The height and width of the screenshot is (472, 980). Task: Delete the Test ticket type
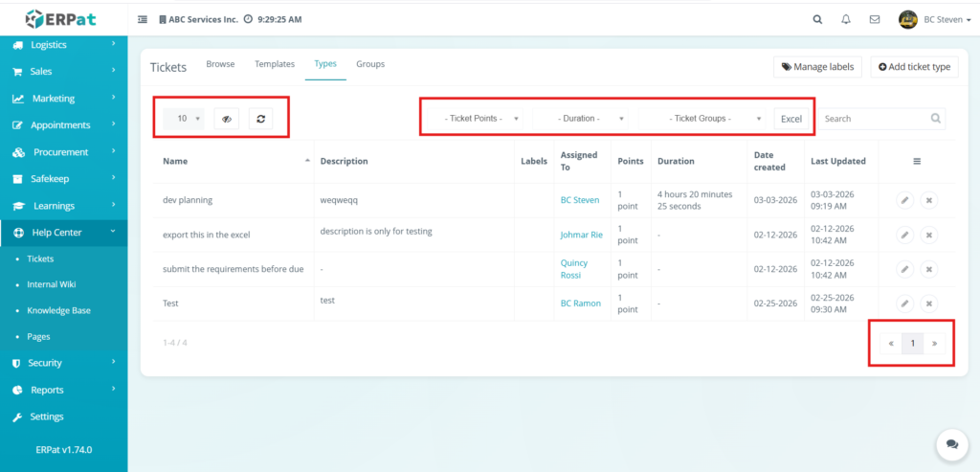pyautogui.click(x=927, y=303)
